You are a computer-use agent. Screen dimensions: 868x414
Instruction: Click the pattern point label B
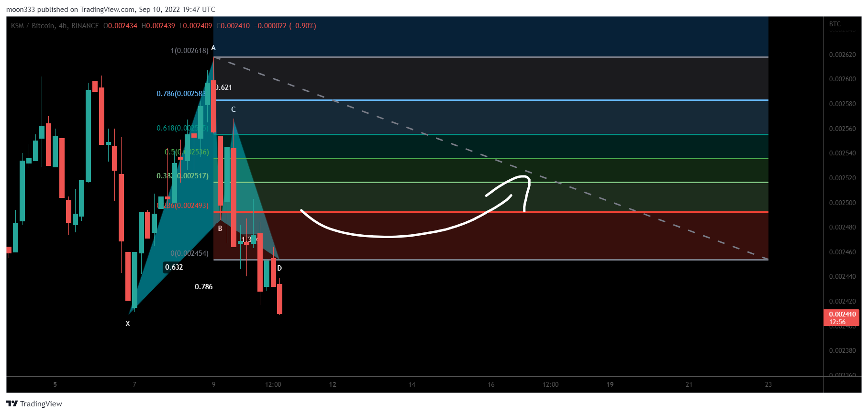220,229
